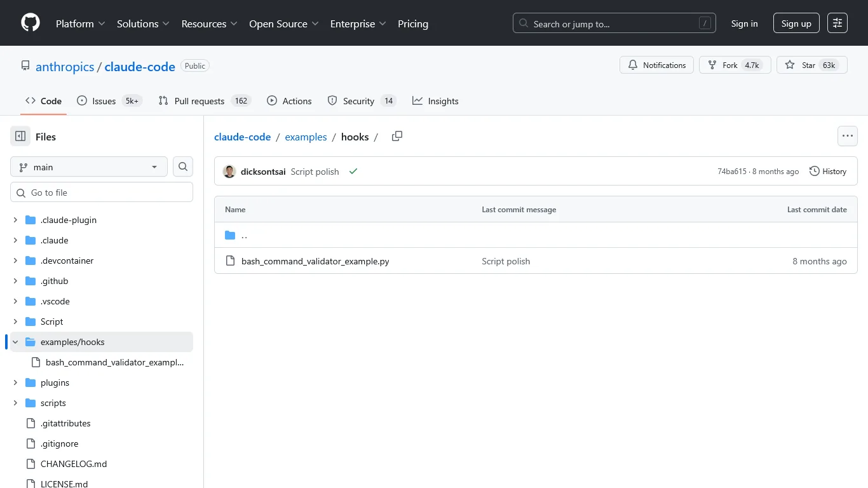Click the Issues 5k+ counter badge
Screen dimensions: 868x488
(132, 101)
